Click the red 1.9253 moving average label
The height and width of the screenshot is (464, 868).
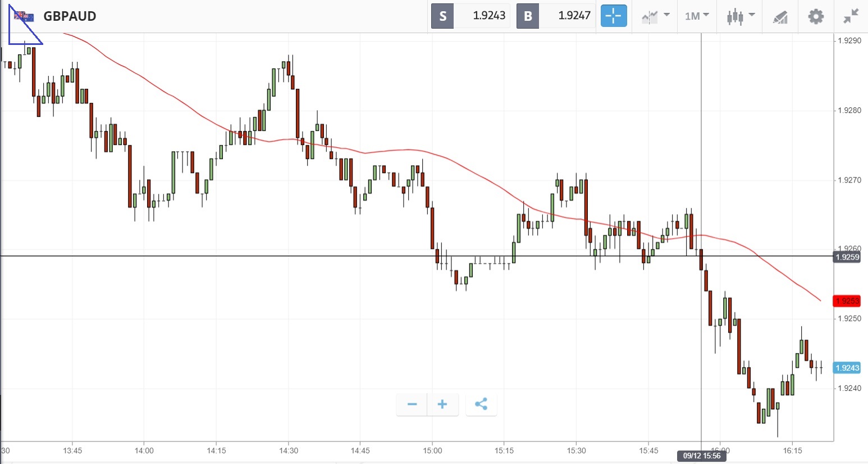coord(847,301)
